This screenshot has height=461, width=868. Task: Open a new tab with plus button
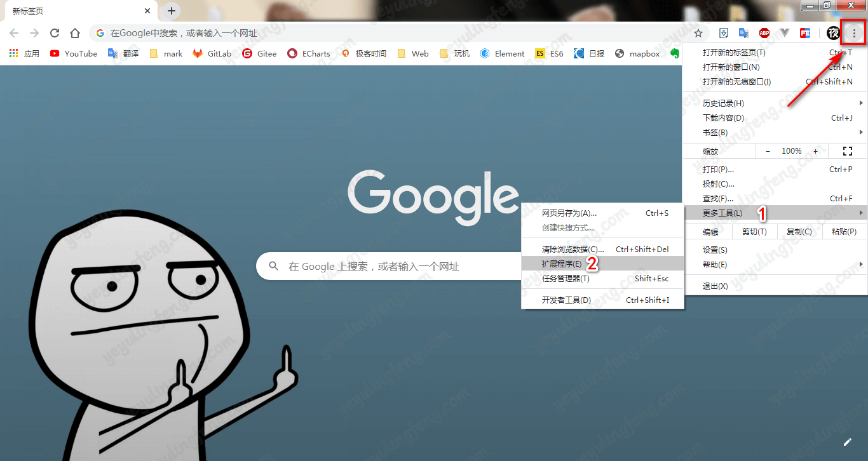[x=172, y=11]
